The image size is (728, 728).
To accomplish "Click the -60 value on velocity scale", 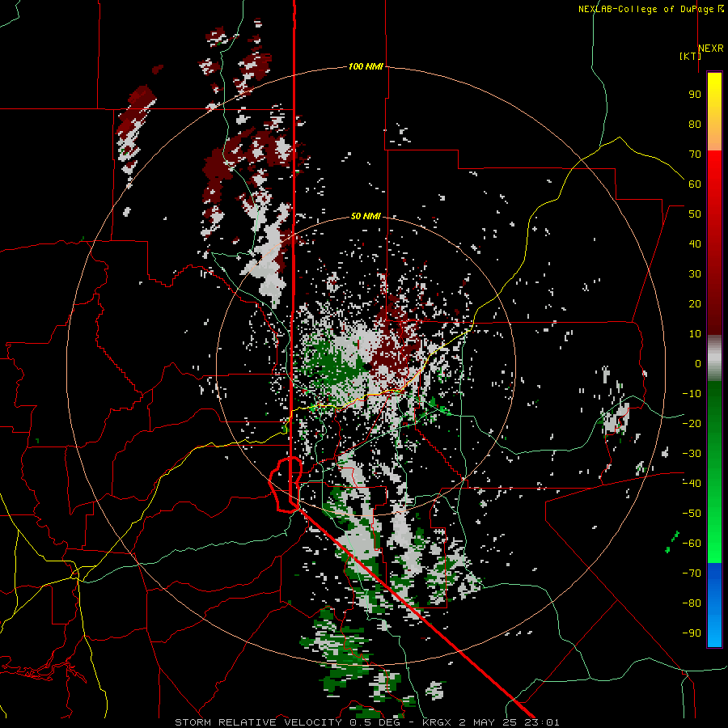I will (x=692, y=544).
